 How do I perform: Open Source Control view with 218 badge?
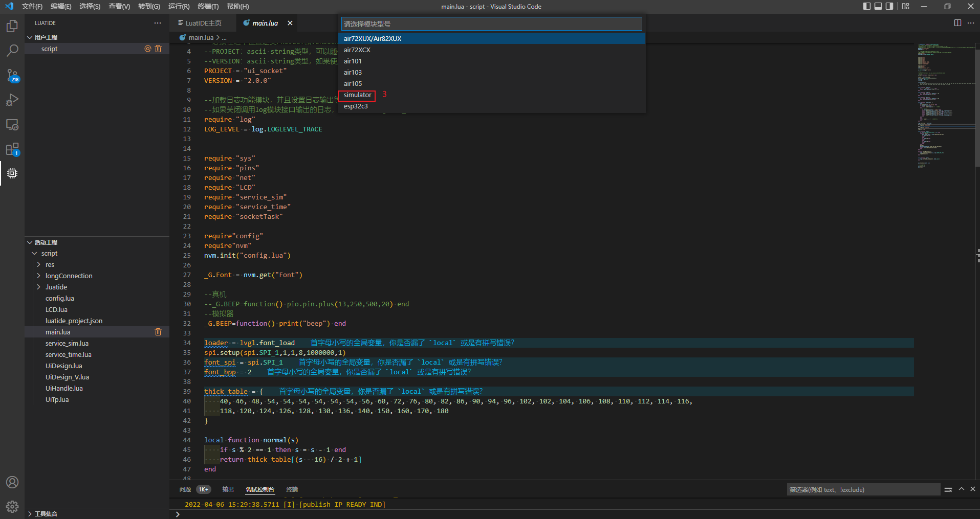[12, 76]
